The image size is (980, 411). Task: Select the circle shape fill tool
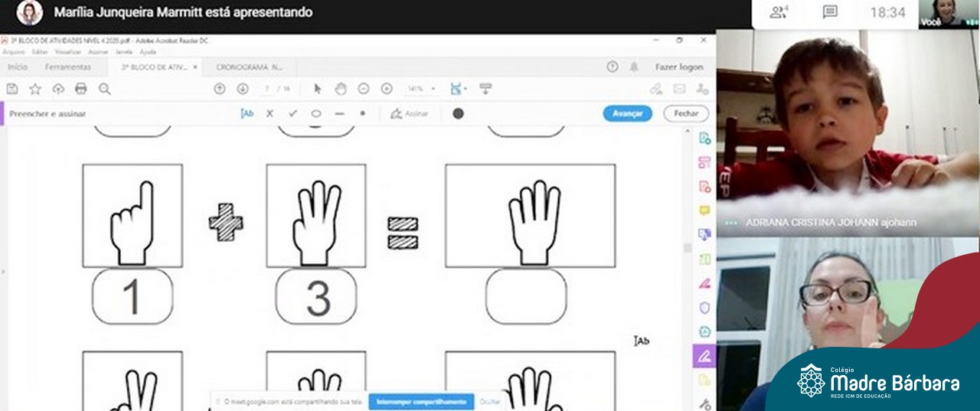[x=316, y=113]
